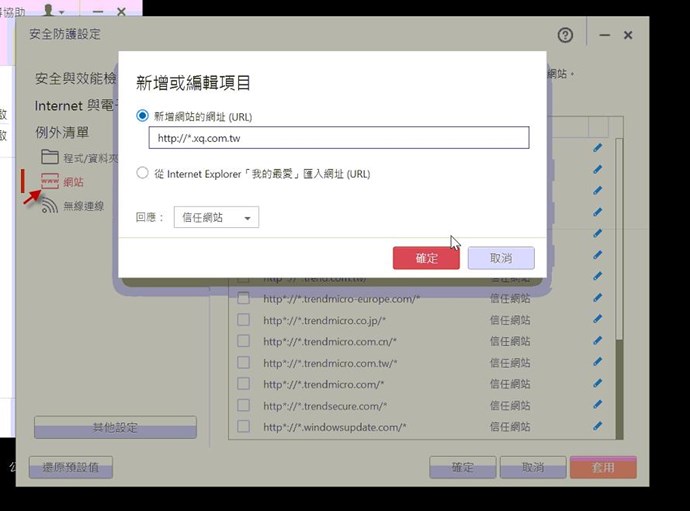Open the user account dropdown at top
690x511 pixels.
click(50, 11)
